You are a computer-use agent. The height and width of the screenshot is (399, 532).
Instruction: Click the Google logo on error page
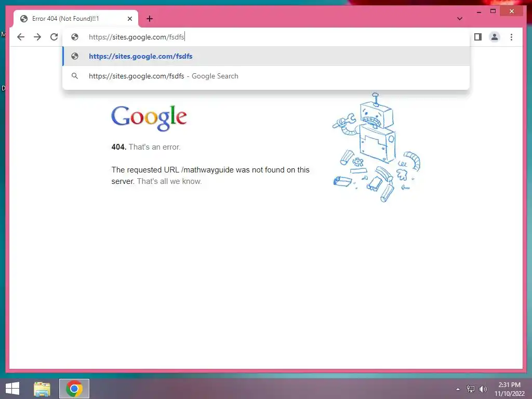149,118
